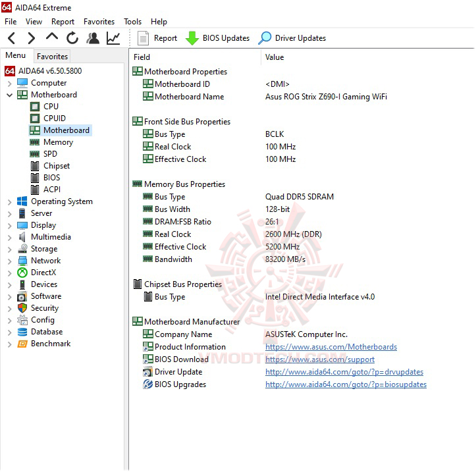This screenshot has width=476, height=472.
Task: Click the Benchmark icon in tree
Action: 22,344
